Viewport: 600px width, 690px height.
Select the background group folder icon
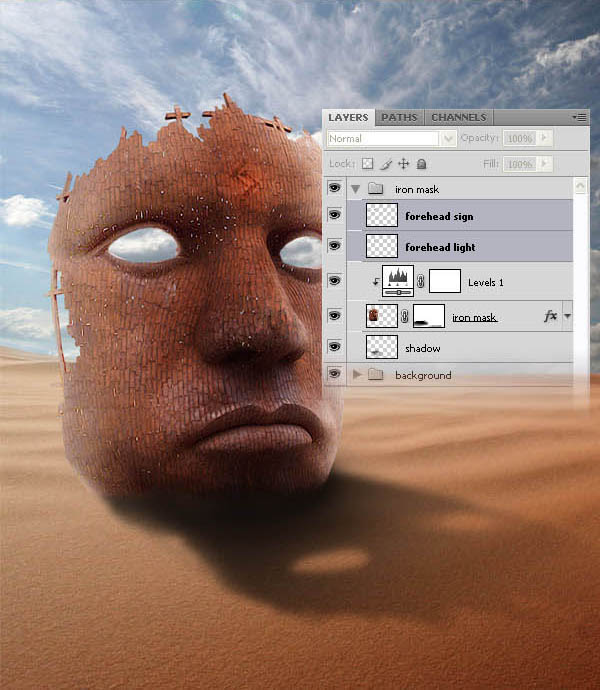tap(375, 374)
